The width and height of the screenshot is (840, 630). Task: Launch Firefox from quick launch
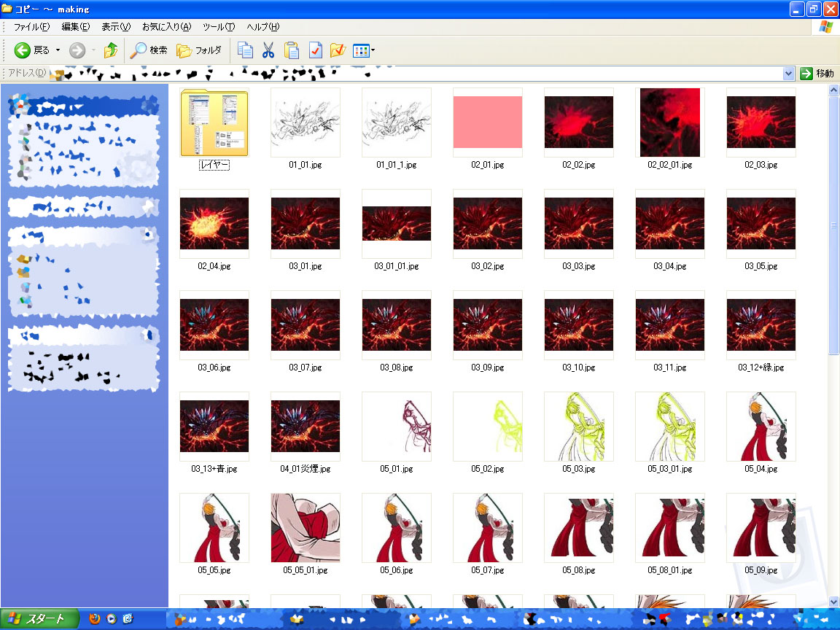point(95,619)
